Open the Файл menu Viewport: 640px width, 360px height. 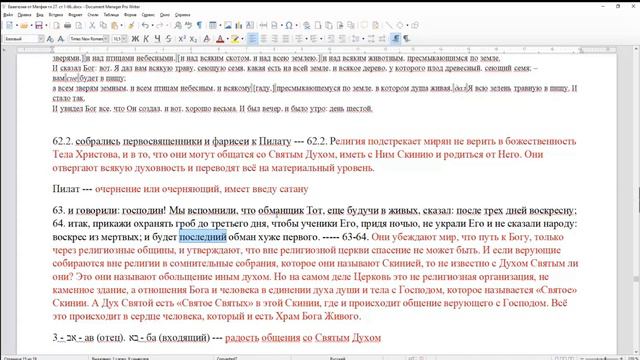click(x=8, y=15)
